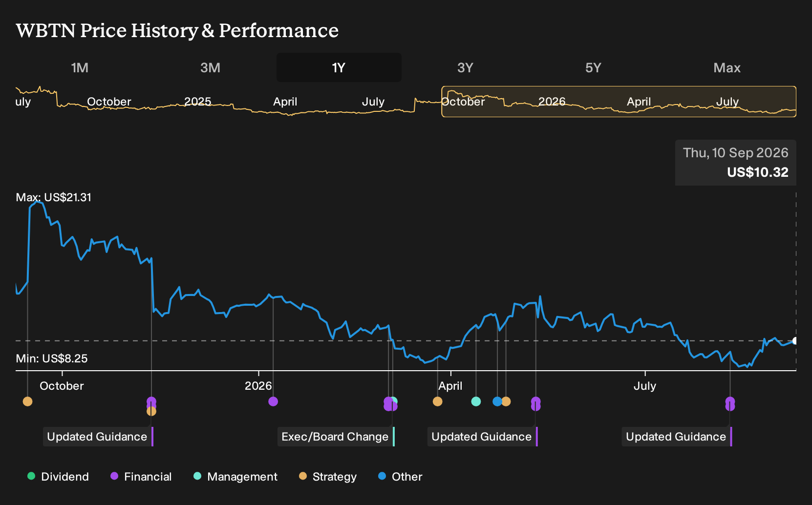Select the 1Y time range tab
This screenshot has height=505, width=812.
[339, 67]
